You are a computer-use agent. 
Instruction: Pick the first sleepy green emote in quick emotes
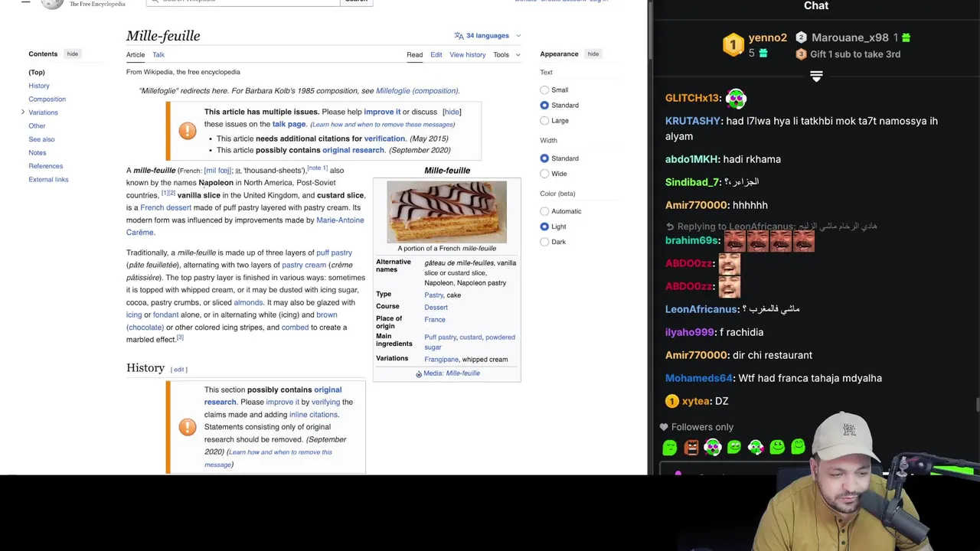[670, 448]
